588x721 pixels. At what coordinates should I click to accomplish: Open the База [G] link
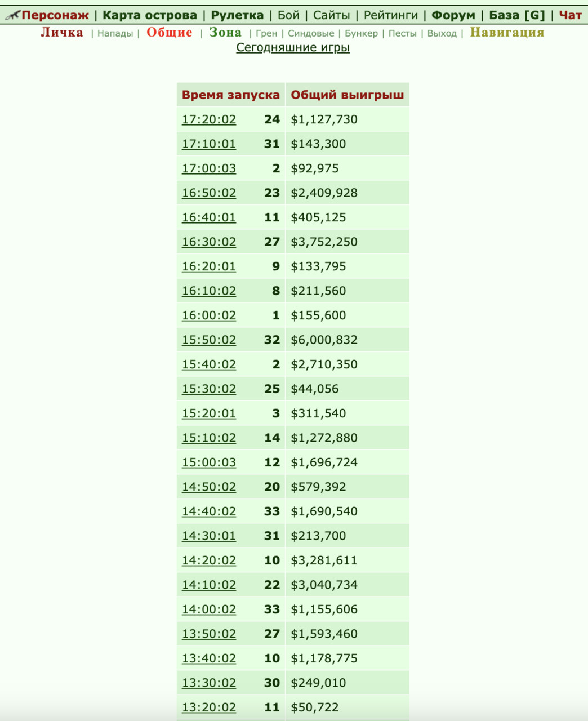pyautogui.click(x=517, y=15)
